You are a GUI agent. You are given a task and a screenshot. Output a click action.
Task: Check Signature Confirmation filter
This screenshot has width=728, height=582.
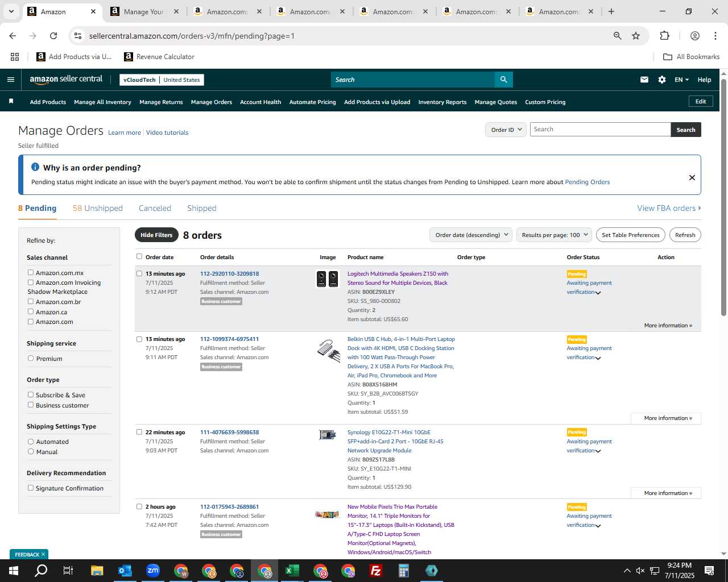31,488
